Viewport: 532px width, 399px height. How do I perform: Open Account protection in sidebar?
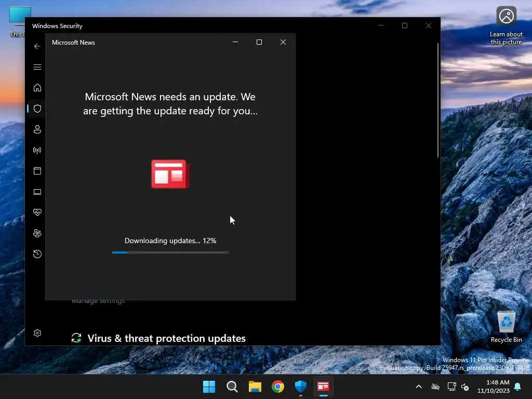[37, 129]
